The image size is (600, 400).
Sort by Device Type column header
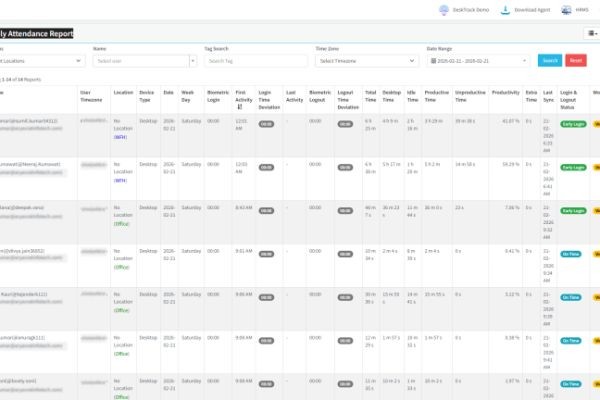pos(147,96)
